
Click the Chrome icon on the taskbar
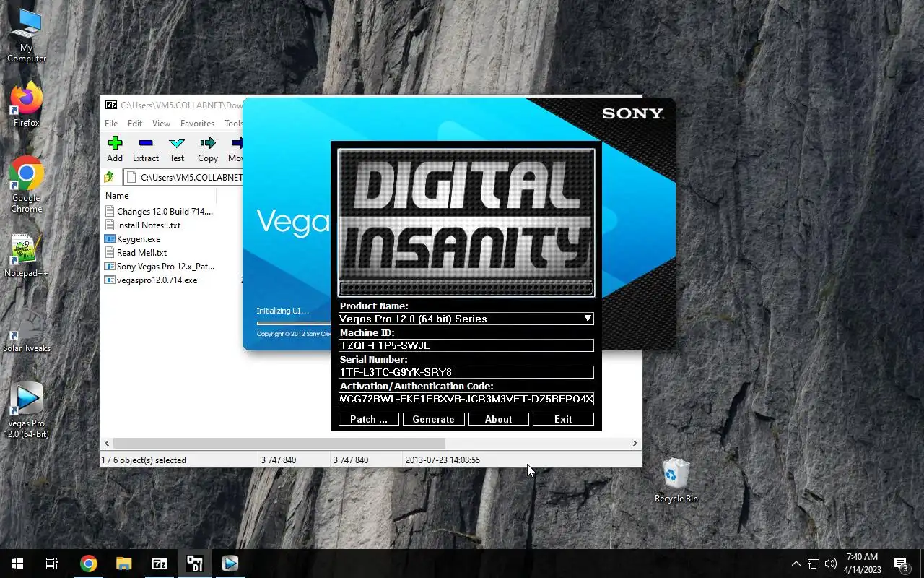click(89, 564)
